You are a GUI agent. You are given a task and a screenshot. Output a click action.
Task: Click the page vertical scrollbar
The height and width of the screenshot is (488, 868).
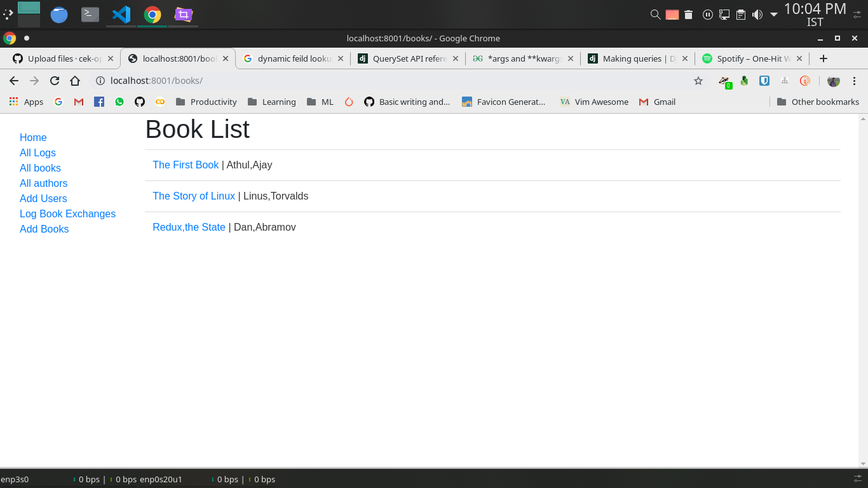click(863, 291)
